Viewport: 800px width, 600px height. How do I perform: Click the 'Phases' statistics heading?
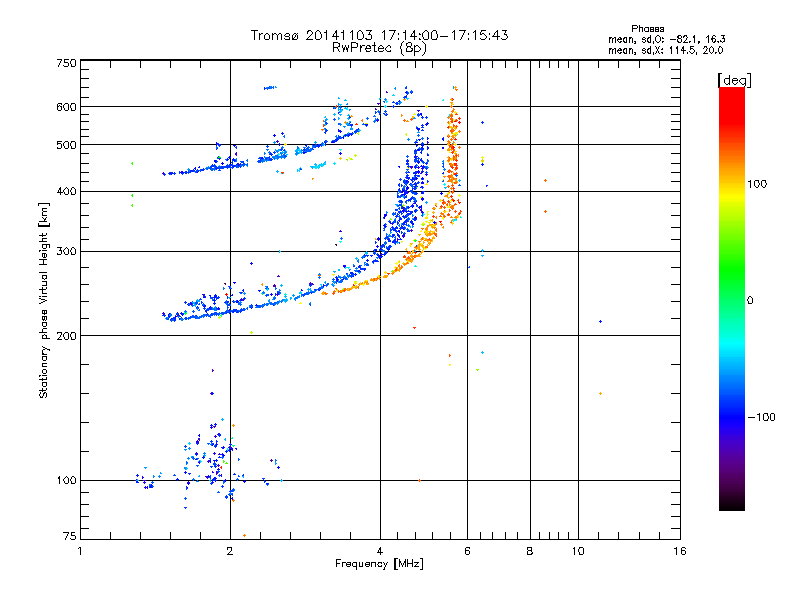tap(647, 29)
